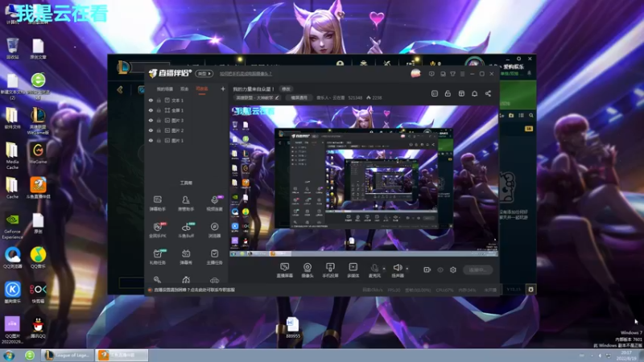Hide the 图片 1 layer
This screenshot has width=644, height=362.
click(151, 140)
